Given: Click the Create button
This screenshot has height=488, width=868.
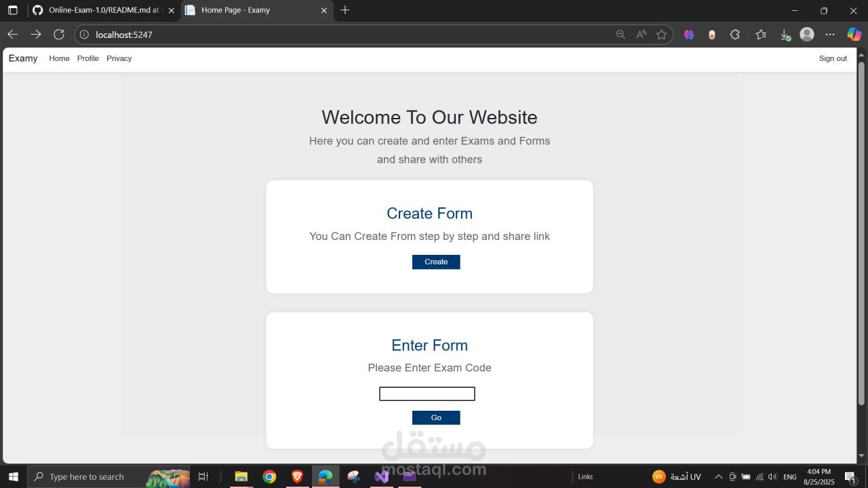Looking at the screenshot, I should pyautogui.click(x=436, y=262).
